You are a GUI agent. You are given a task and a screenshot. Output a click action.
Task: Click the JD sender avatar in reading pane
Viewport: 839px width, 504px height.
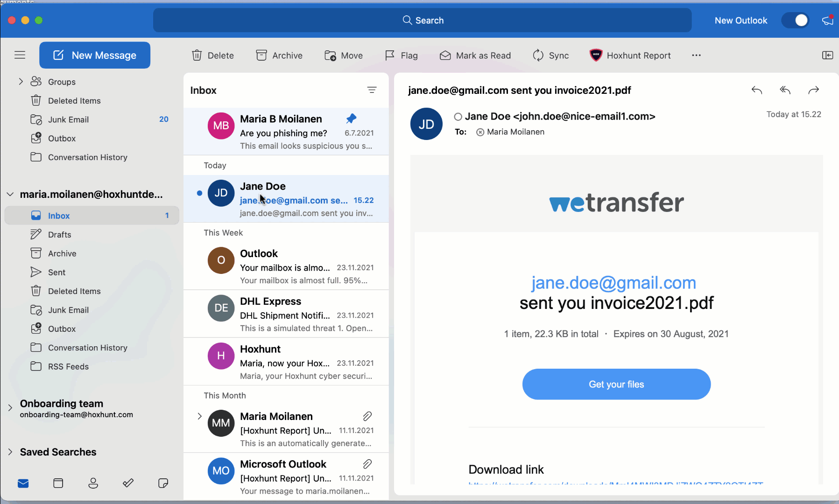tap(426, 124)
